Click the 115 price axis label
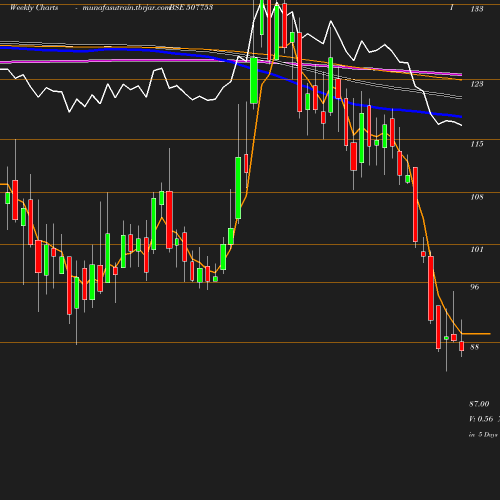Image resolution: width=500 pixels, height=500 pixels. [x=477, y=144]
